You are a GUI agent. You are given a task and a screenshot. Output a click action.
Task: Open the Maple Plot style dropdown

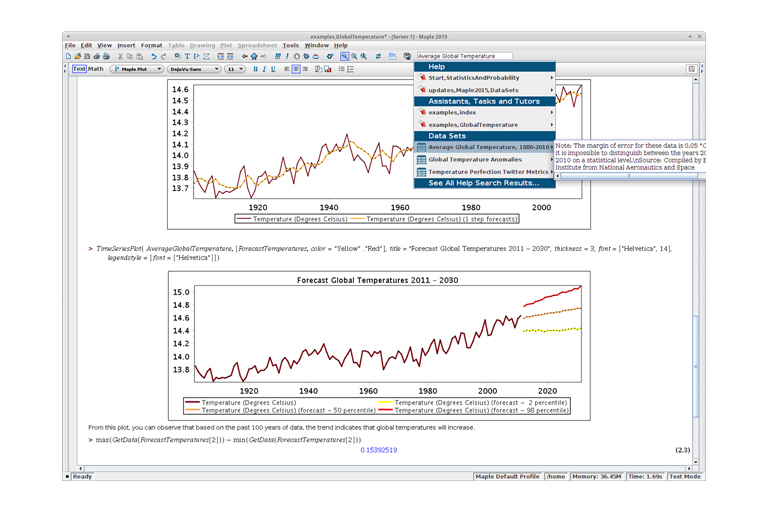point(136,70)
